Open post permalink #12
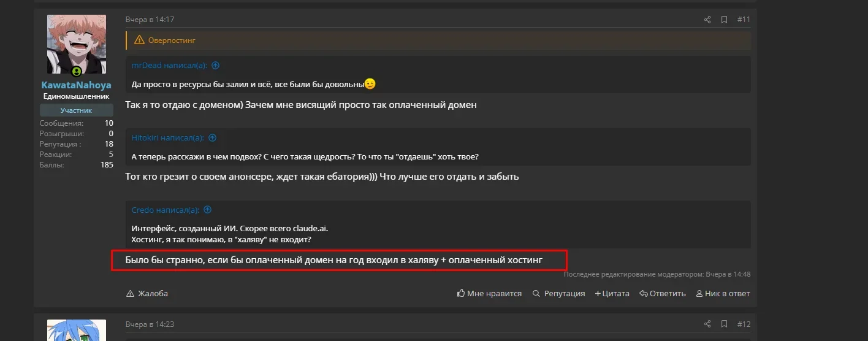This screenshot has width=868, height=341. click(x=744, y=324)
